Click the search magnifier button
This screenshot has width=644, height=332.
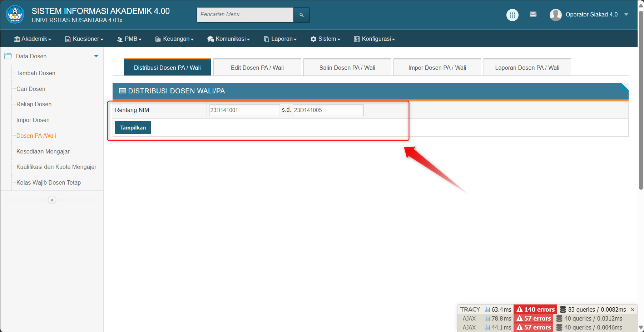click(301, 15)
